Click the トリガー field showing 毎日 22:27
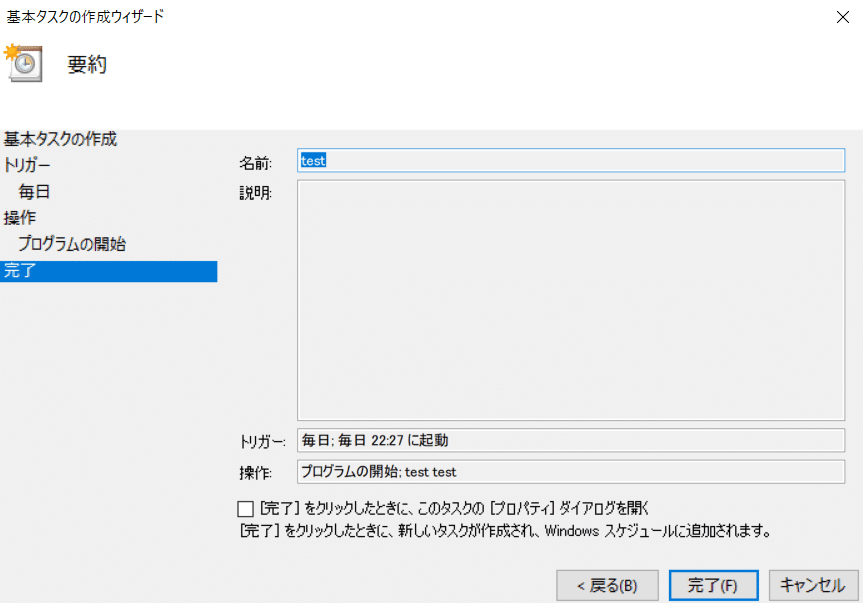The width and height of the screenshot is (863, 603). click(571, 440)
